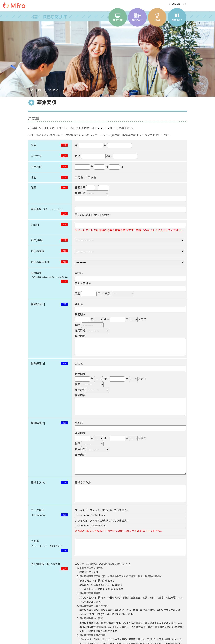Click 職務経歴[3] 会社名 field

(130, 428)
